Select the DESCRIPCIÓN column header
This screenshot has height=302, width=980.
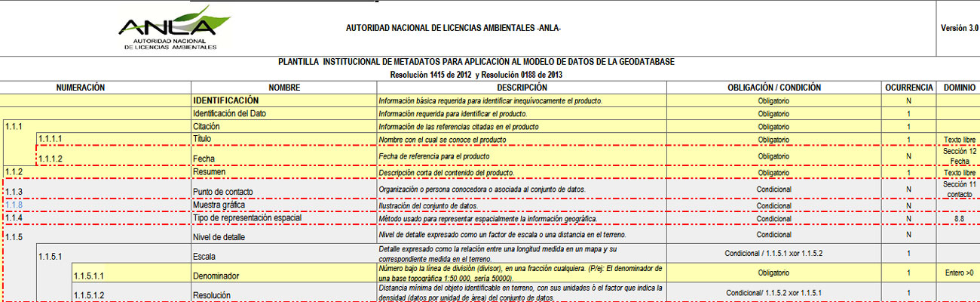pos(521,88)
